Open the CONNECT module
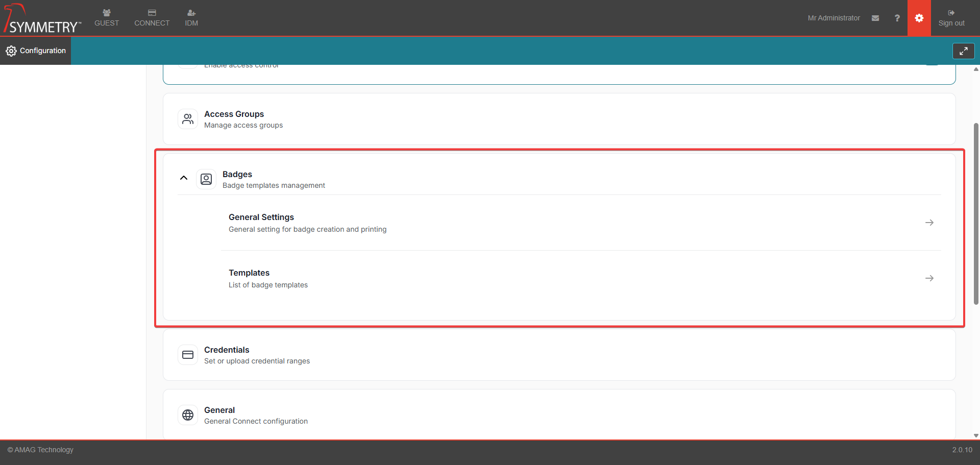 (152, 17)
